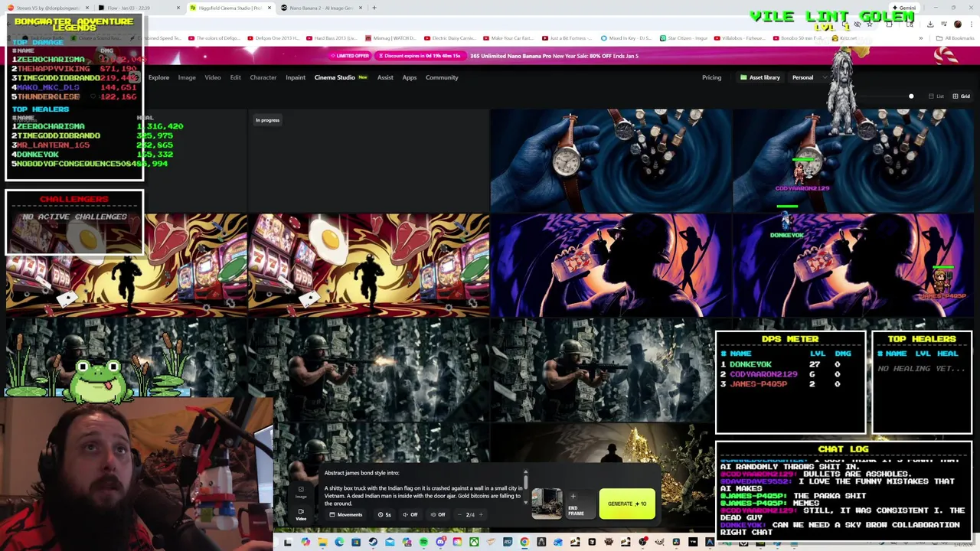Toggle the audio Off switch
This screenshot has width=980, height=551.
pos(411,514)
